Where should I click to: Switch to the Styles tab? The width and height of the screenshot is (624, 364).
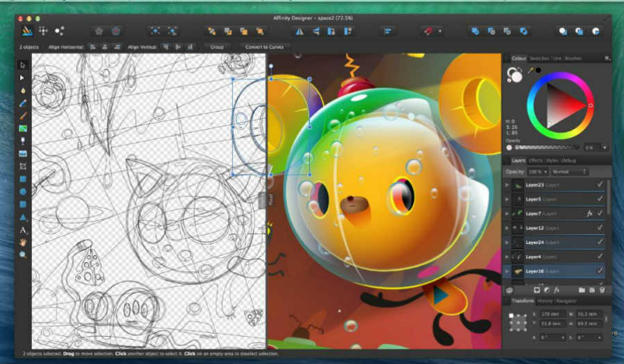553,160
